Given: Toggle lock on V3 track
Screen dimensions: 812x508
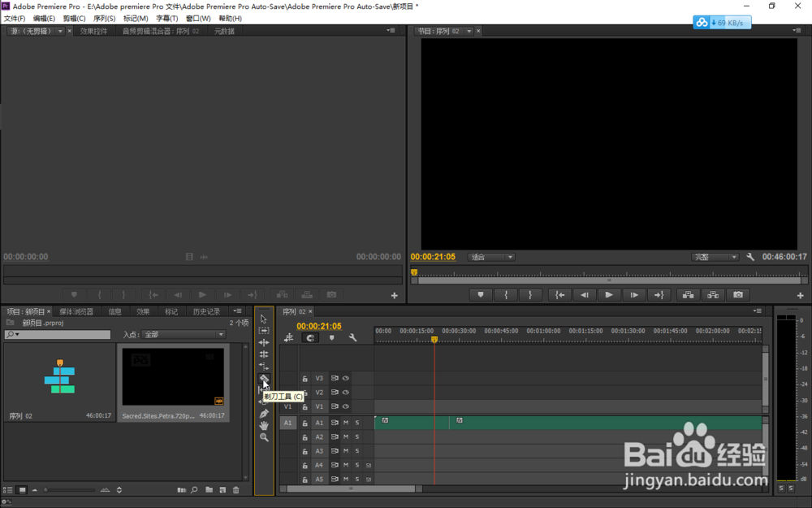Looking at the screenshot, I should point(305,379).
